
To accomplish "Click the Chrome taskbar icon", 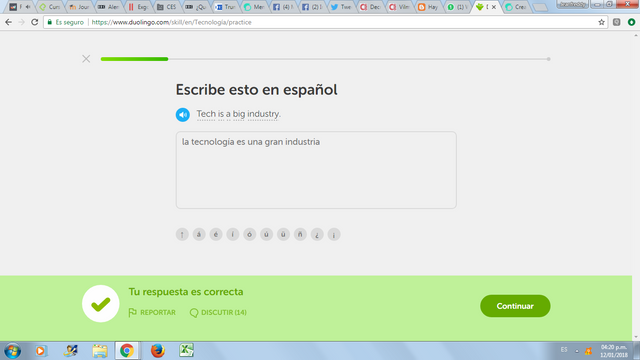I will [x=127, y=351].
